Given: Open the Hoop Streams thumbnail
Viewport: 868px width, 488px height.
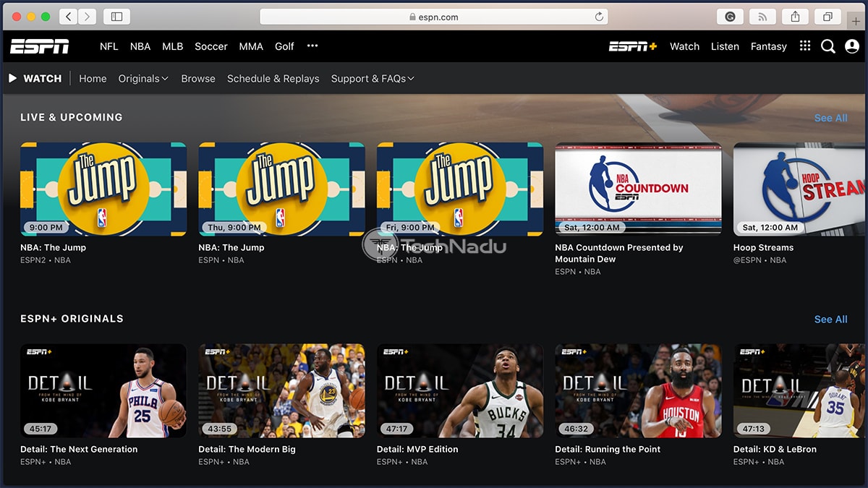Looking at the screenshot, I should [801, 189].
